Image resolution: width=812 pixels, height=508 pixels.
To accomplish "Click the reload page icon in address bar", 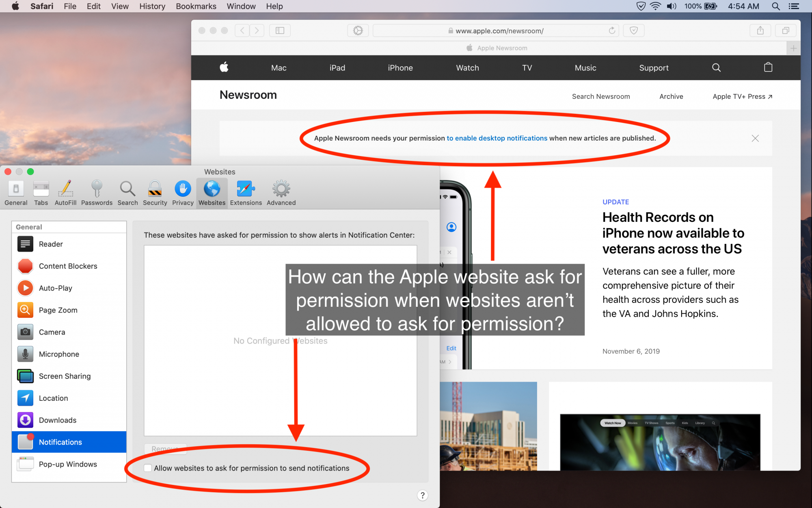I will coord(612,30).
